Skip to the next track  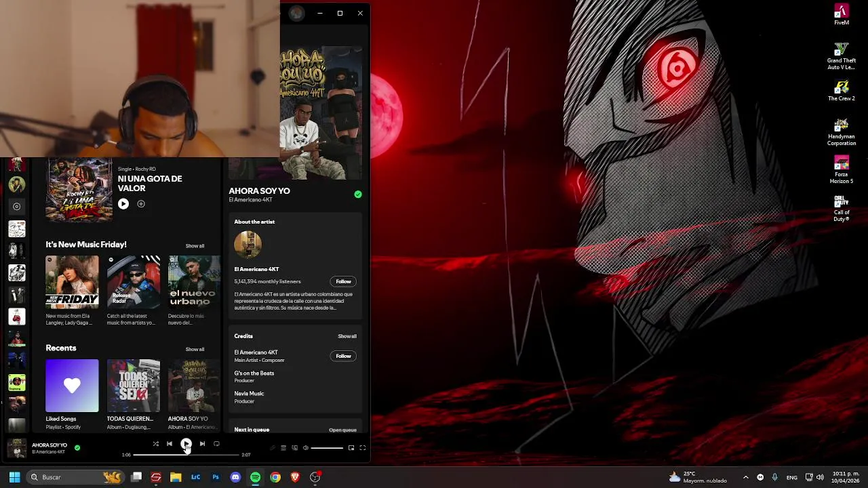click(202, 444)
